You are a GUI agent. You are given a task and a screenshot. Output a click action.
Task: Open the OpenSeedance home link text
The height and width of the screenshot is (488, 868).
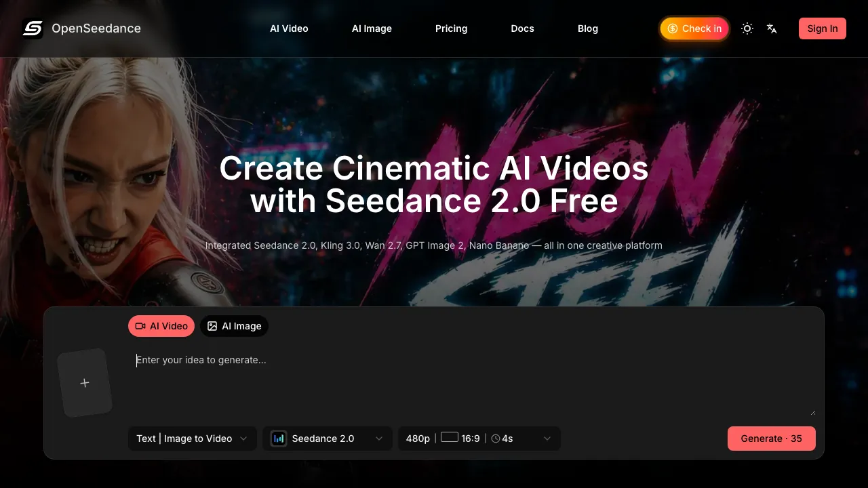96,28
